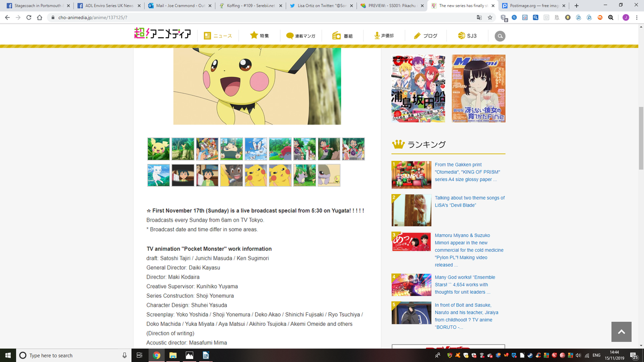Open the Photos app on the taskbar
This screenshot has width=644, height=362.
click(x=189, y=355)
